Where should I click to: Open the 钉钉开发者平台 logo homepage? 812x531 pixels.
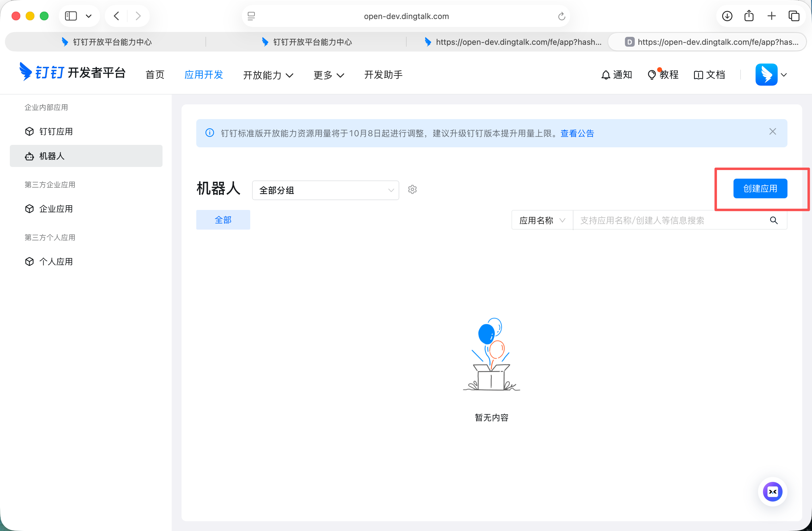72,72
